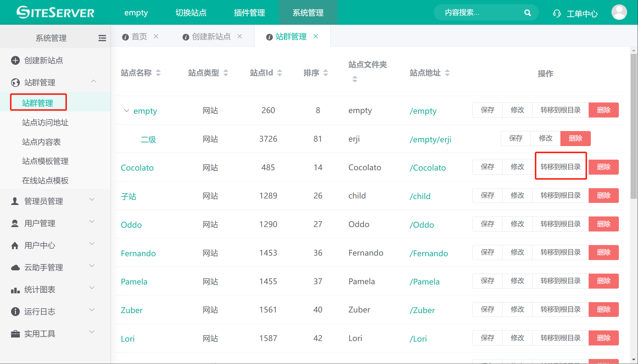
Task: Open the 插件管理 top menu
Action: [x=249, y=13]
